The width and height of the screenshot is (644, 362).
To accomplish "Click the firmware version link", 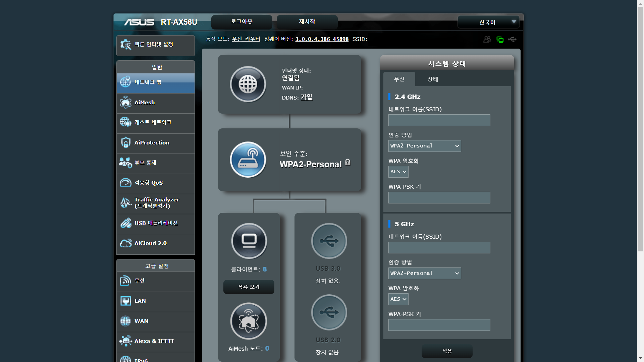I will pyautogui.click(x=322, y=39).
